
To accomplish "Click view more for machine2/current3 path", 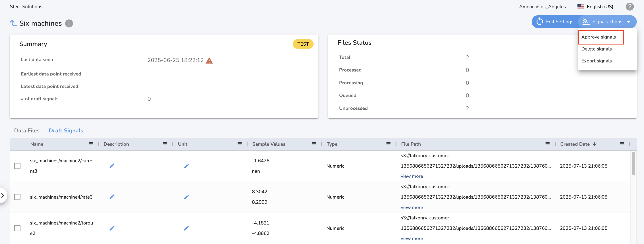I will (x=412, y=176).
